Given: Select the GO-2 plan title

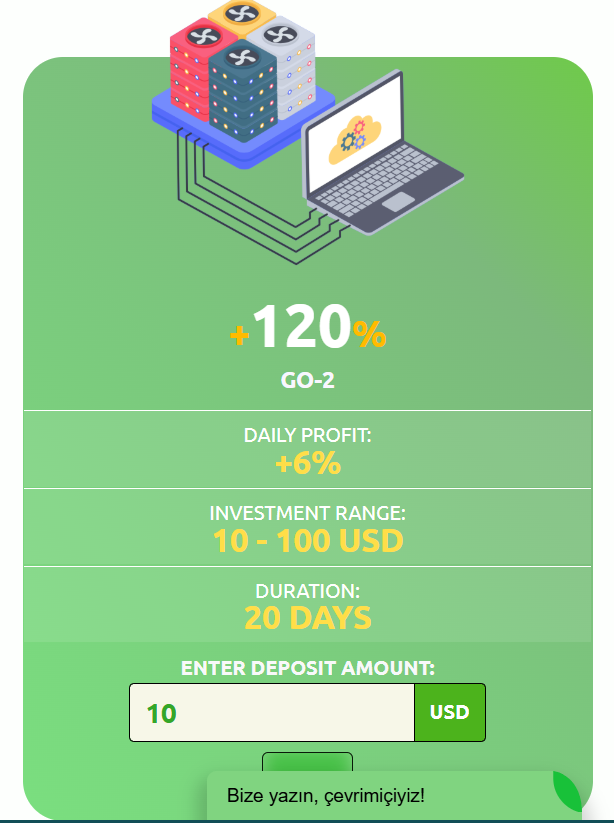Looking at the screenshot, I should click(307, 381).
